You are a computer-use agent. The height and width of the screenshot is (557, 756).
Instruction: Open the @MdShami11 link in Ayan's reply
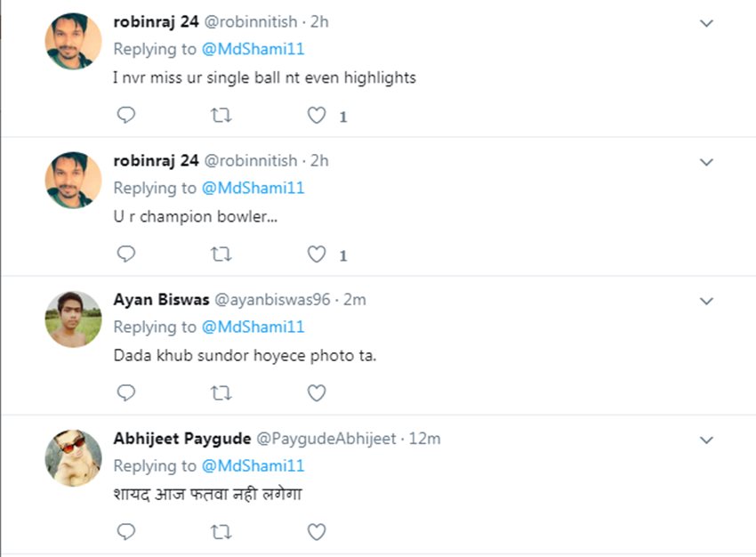(253, 327)
